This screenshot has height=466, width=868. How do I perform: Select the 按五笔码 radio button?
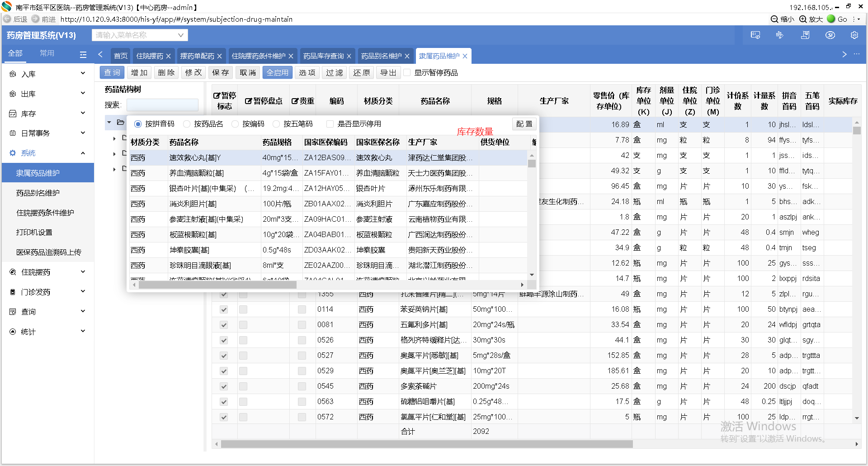tap(276, 124)
